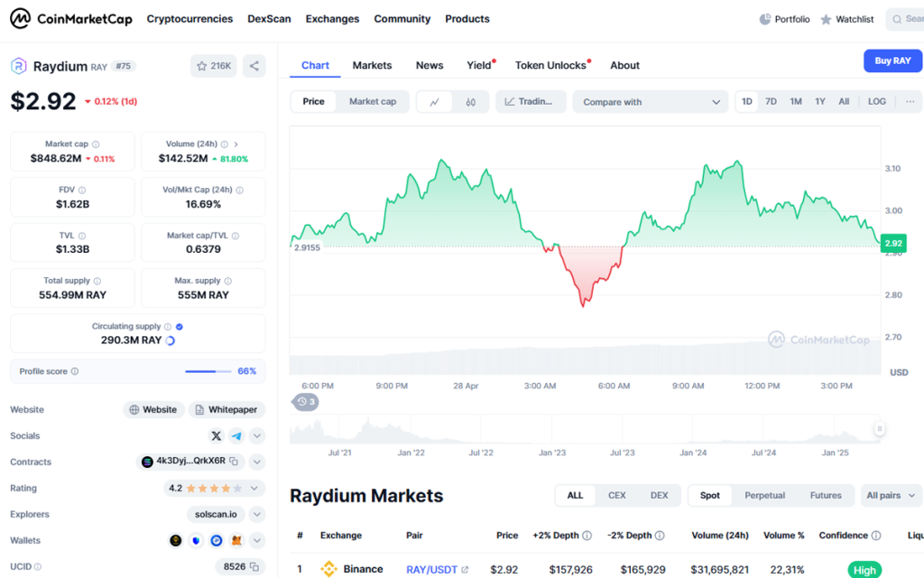Set chart range to 1M
924x578 pixels.
pyautogui.click(x=796, y=101)
